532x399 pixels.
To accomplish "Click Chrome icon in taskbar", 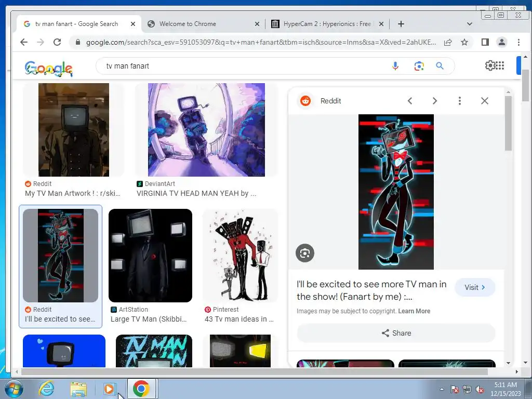I will pos(141,389).
